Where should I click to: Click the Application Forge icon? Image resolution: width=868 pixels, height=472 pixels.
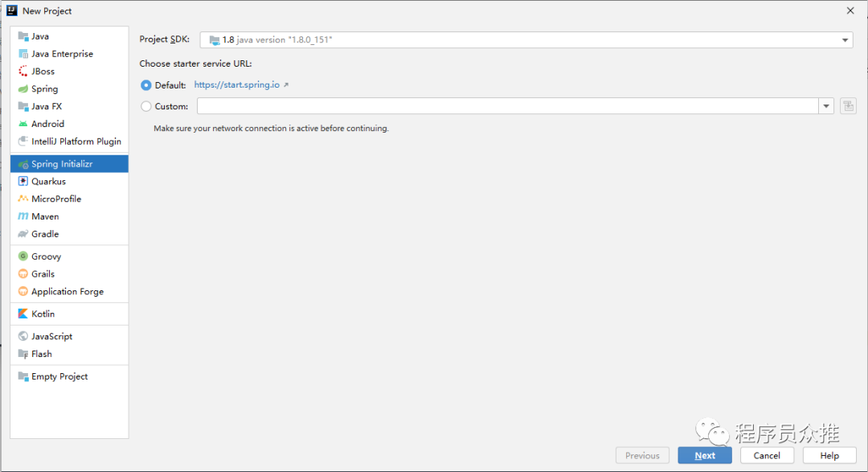point(23,291)
